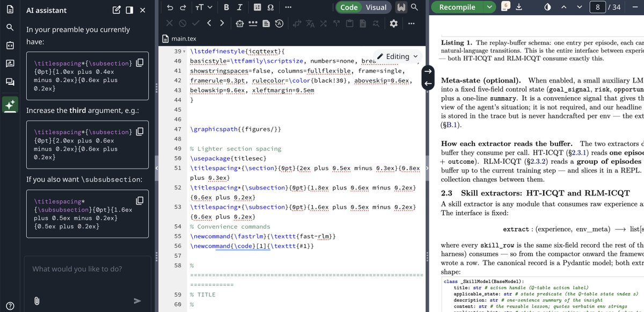Send the AI assistant message
This screenshot has width=644, height=312.
coord(137,301)
